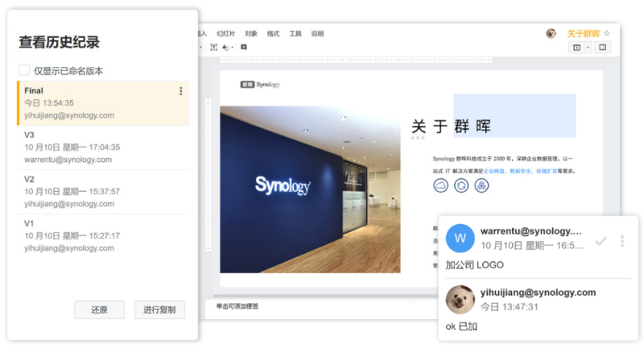Expand the slideshow options dropdown arrow
The width and height of the screenshot is (644, 349).
[x=588, y=48]
